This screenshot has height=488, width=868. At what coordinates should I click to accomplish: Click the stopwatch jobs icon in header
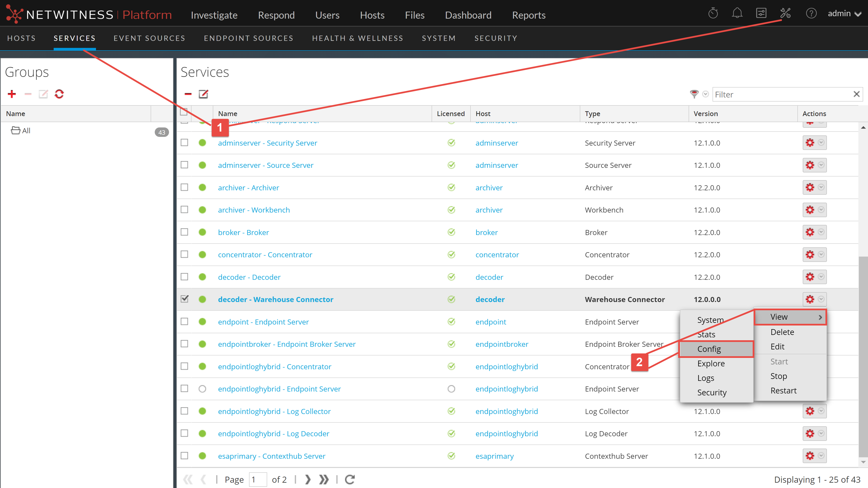713,14
